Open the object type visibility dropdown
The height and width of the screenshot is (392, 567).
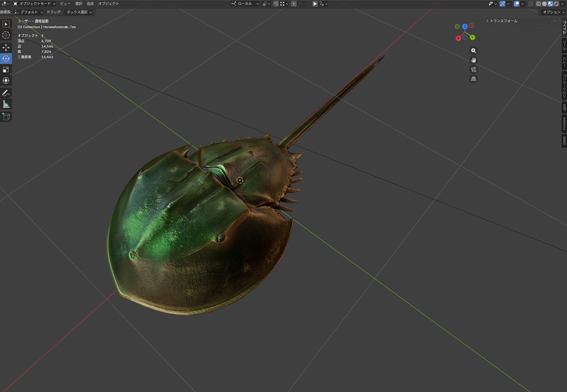tap(492, 4)
